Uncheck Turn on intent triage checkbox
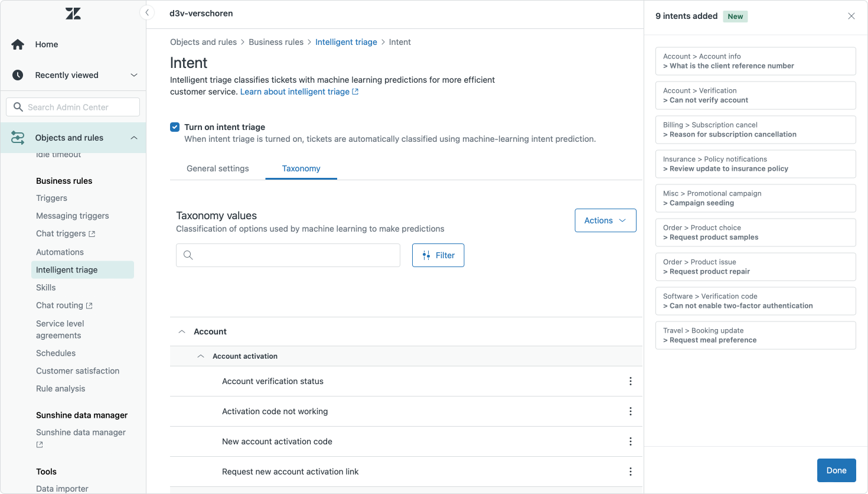Screen dimensions: 868x494 tap(175, 127)
